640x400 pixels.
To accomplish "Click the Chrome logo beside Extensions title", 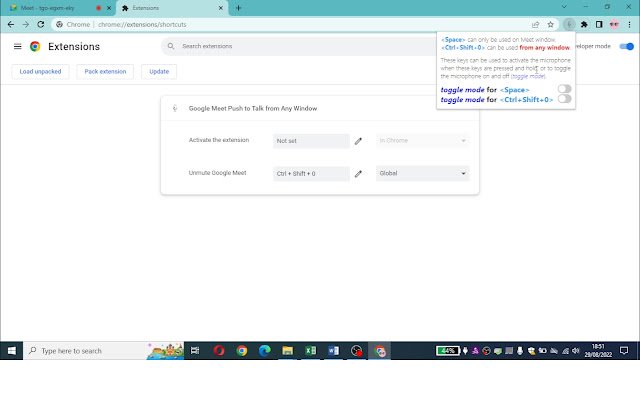I will coord(35,47).
